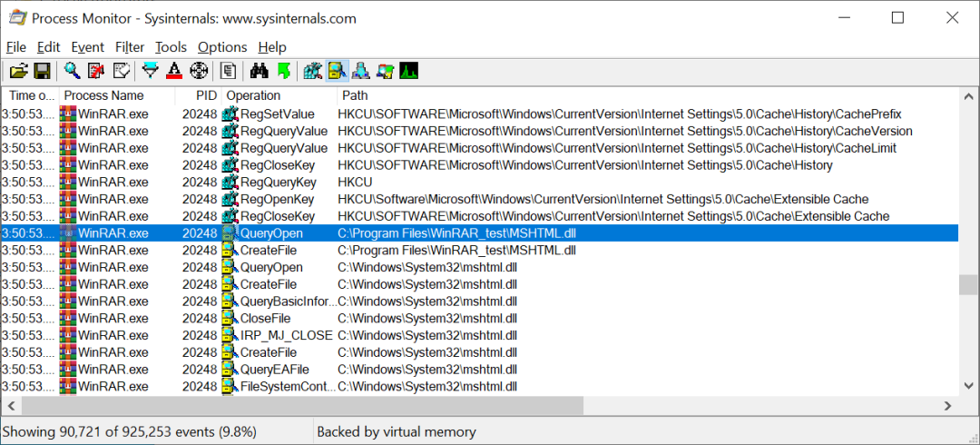Image resolution: width=980 pixels, height=445 pixels.
Task: Toggle Show Process and Thread Activity icon
Action: pos(385,72)
